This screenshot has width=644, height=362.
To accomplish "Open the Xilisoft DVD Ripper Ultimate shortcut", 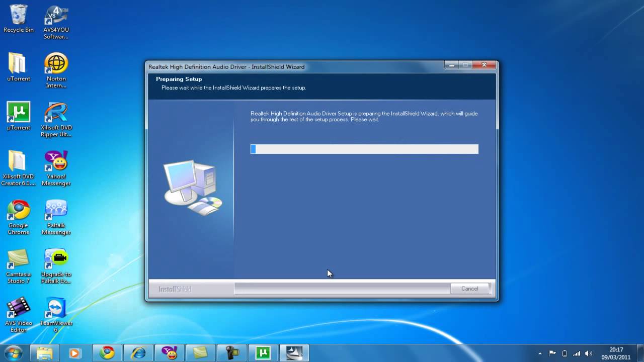I will tap(56, 120).
